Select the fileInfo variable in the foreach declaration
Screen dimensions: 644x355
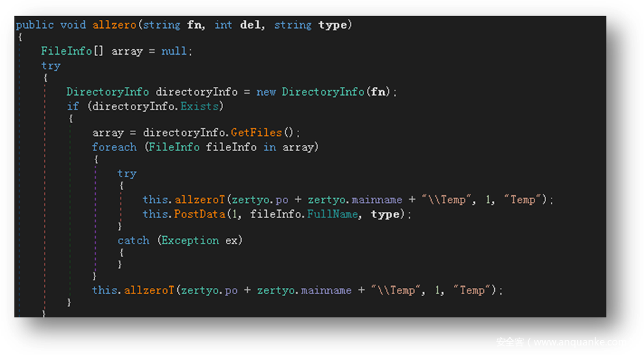pyautogui.click(x=231, y=146)
